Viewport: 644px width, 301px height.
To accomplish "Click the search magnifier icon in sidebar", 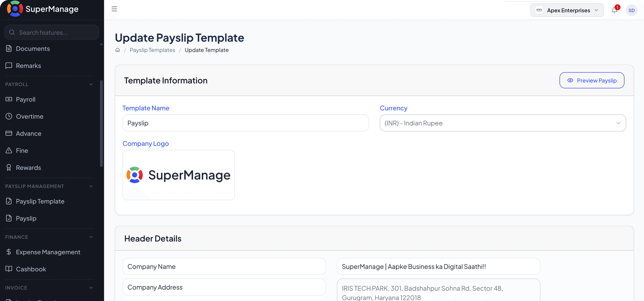I will [x=12, y=32].
